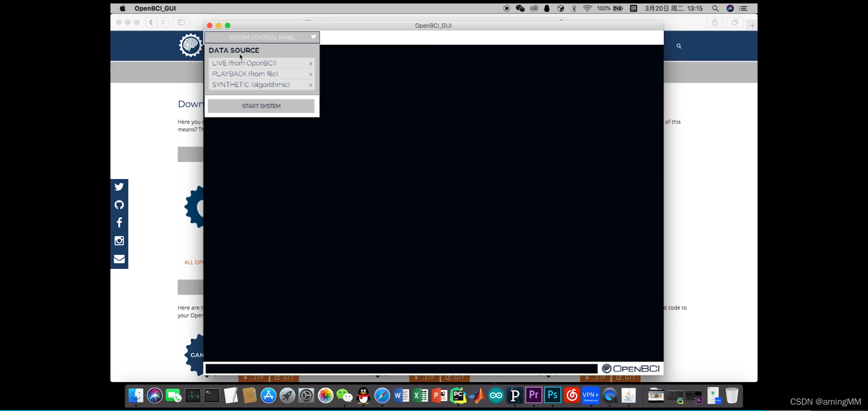868x411 pixels.
Task: Open Launchpad rocket in the Dock
Action: (288, 396)
